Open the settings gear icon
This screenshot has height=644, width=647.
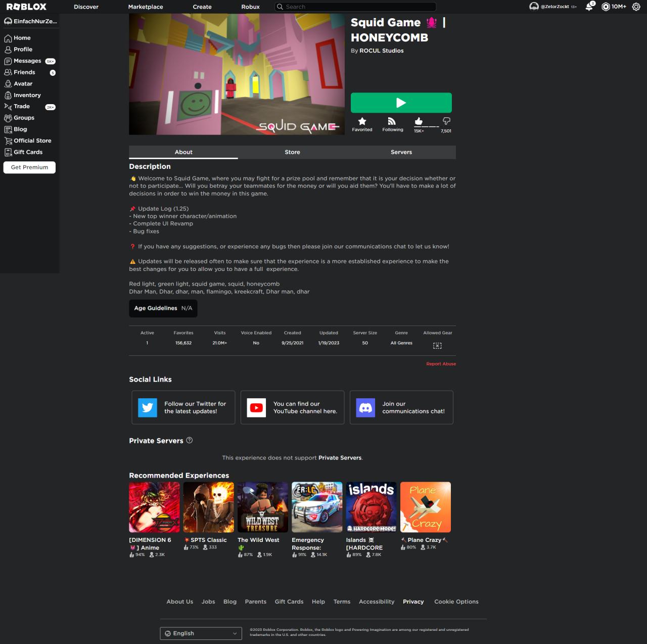coord(636,7)
